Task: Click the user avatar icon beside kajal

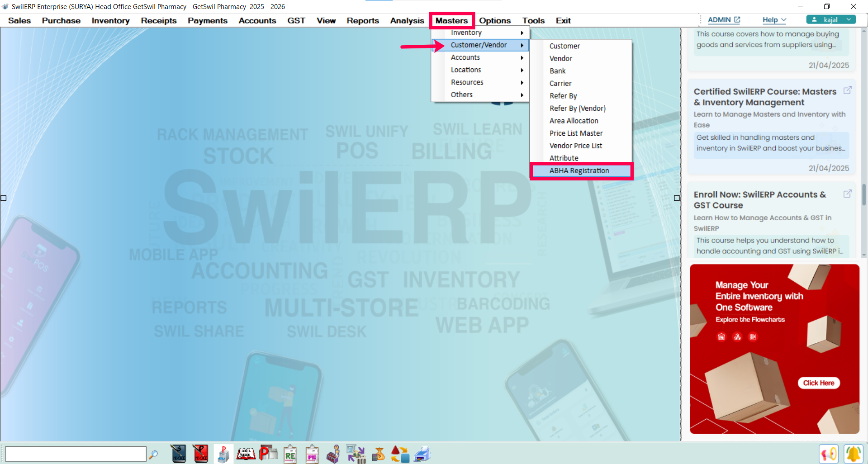Action: pos(814,19)
